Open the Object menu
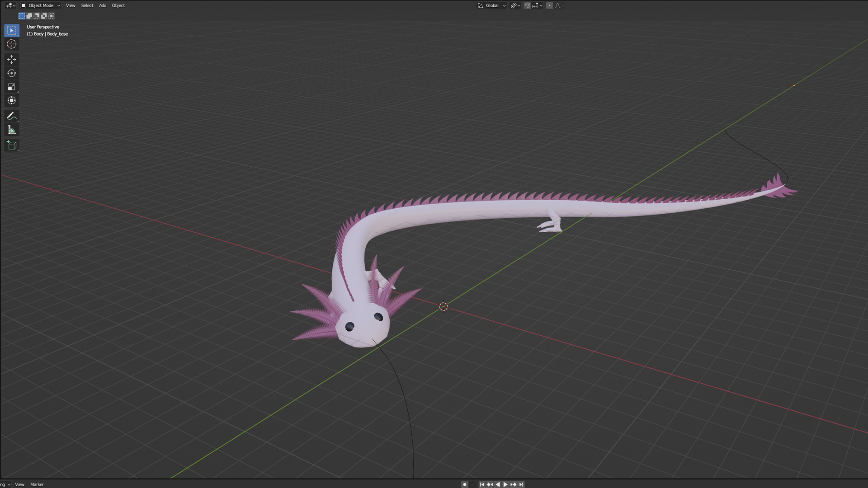The image size is (868, 488). click(118, 5)
